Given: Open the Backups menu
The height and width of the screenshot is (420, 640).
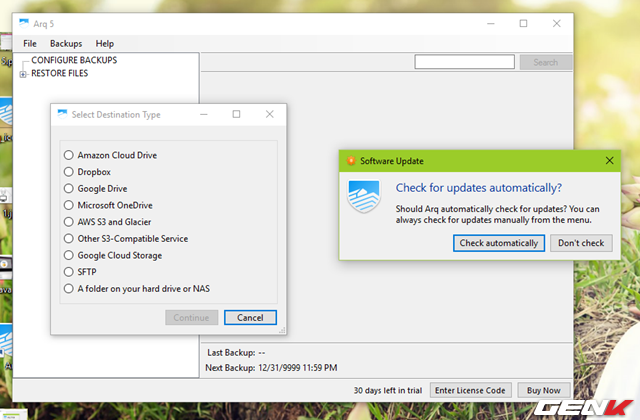Looking at the screenshot, I should pos(66,44).
